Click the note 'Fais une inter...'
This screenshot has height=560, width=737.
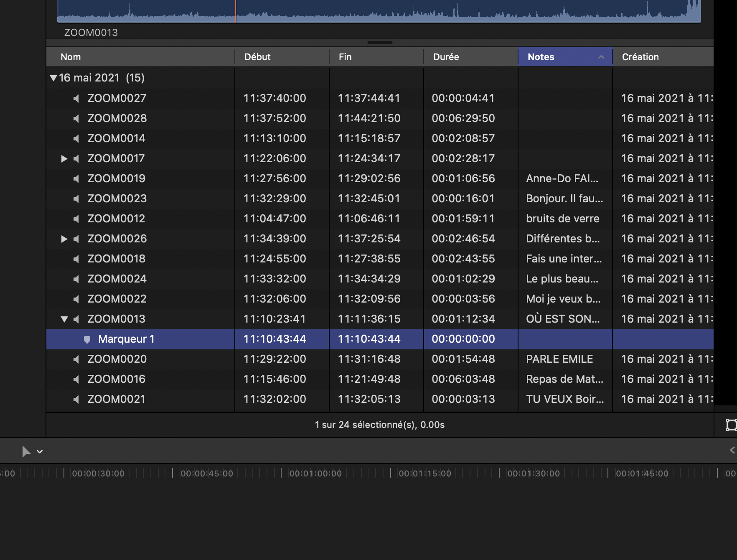click(x=564, y=259)
